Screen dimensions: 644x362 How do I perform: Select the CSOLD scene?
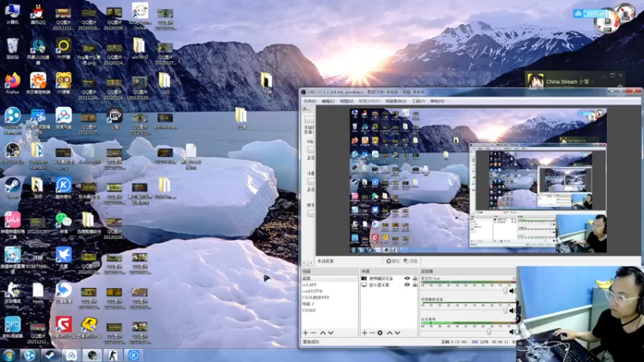[329, 311]
